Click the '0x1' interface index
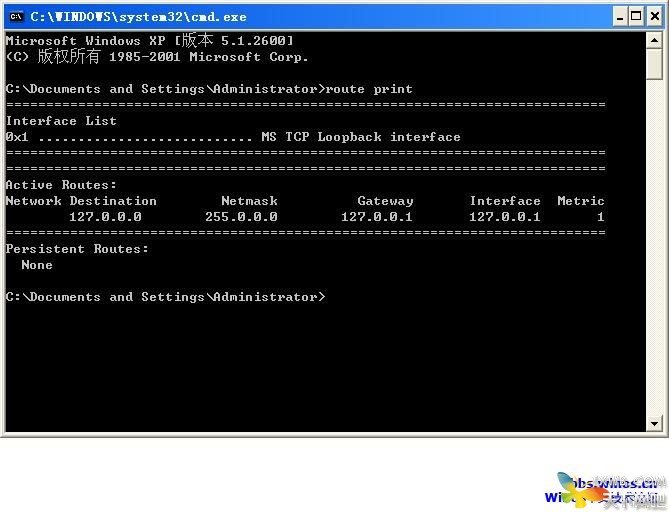This screenshot has height=512, width=669. pyautogui.click(x=17, y=137)
